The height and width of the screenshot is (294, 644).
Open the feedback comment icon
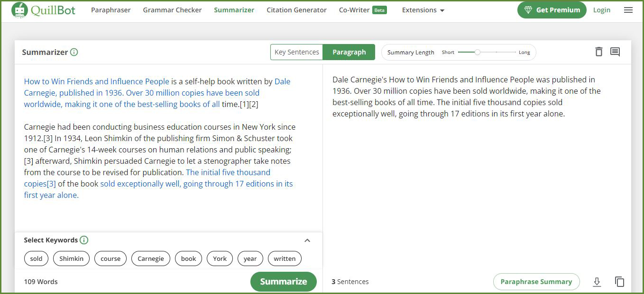tap(615, 52)
